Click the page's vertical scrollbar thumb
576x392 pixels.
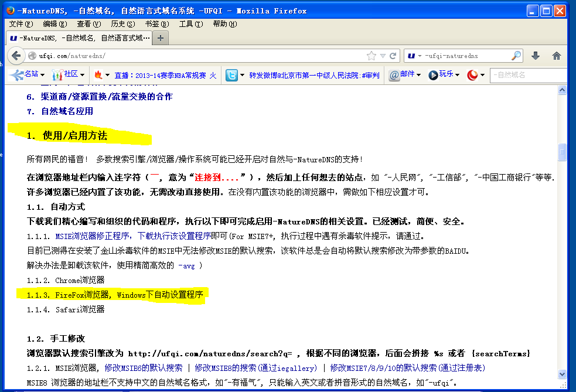[x=563, y=152]
